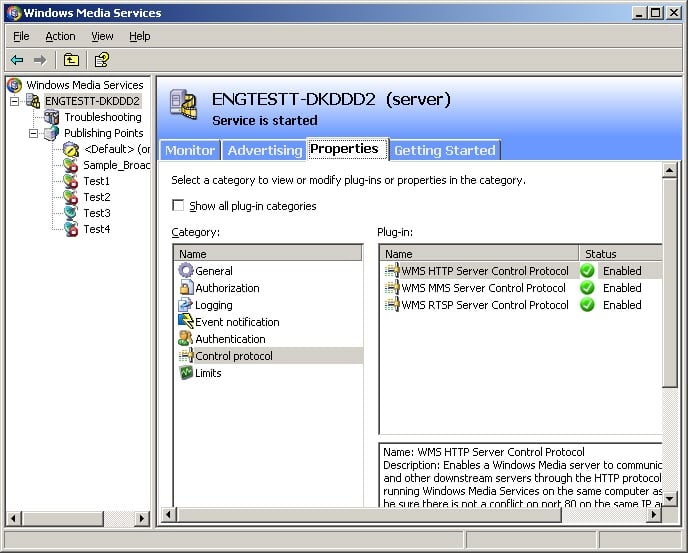Select the Logging category icon

pos(186,305)
